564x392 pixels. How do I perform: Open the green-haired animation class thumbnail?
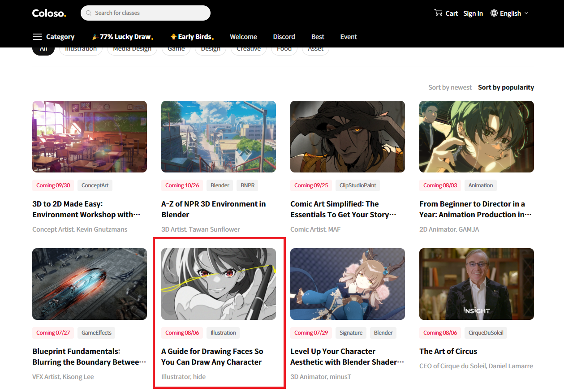pyautogui.click(x=477, y=137)
